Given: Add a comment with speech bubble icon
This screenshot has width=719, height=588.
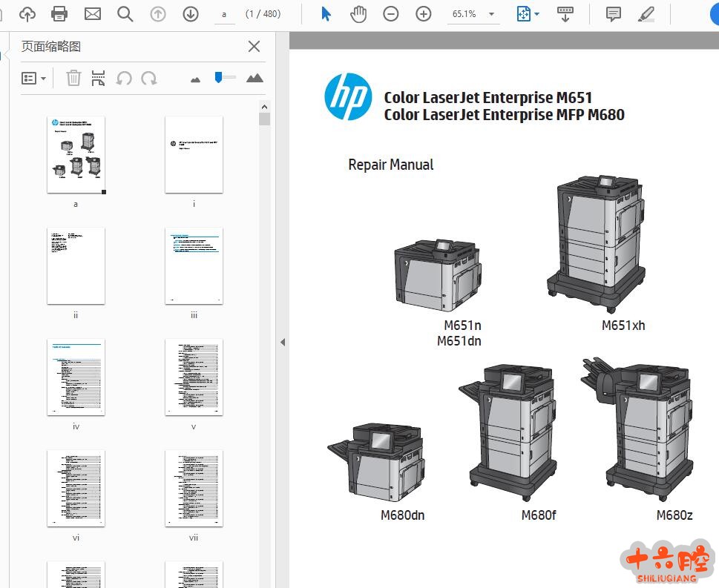Looking at the screenshot, I should pyautogui.click(x=613, y=14).
